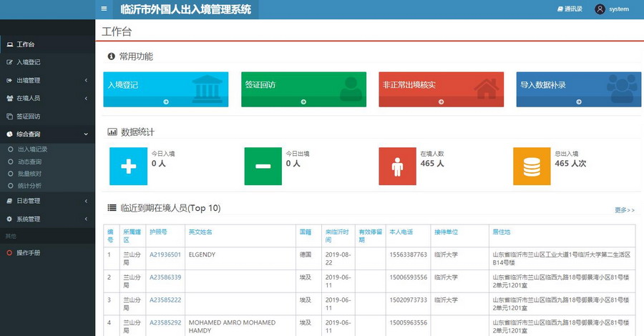Open 出境管理 sidebar menu
Image resolution: width=644 pixels, height=336 pixels.
tap(47, 80)
